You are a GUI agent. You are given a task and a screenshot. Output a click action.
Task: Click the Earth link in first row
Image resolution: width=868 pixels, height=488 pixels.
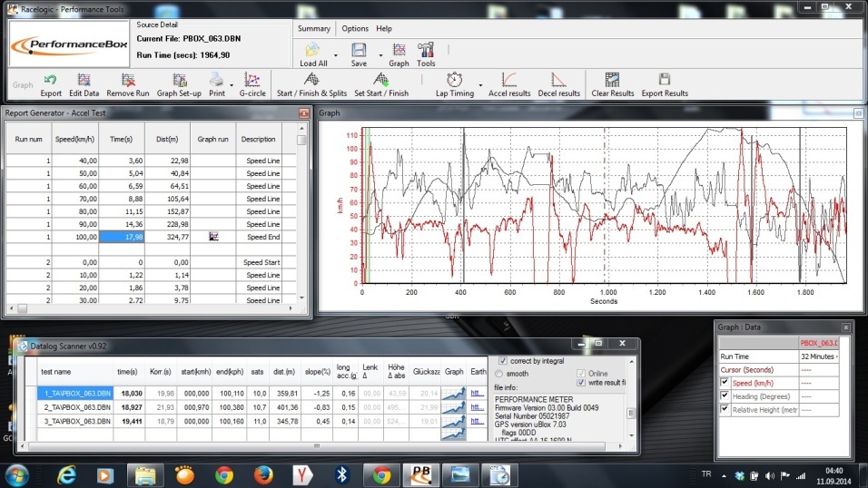click(x=478, y=394)
